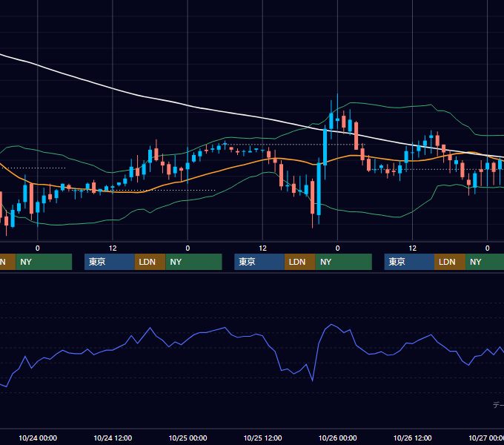Click the 10/24 00:00 date label
Image resolution: width=504 pixels, height=445 pixels.
pos(38,438)
